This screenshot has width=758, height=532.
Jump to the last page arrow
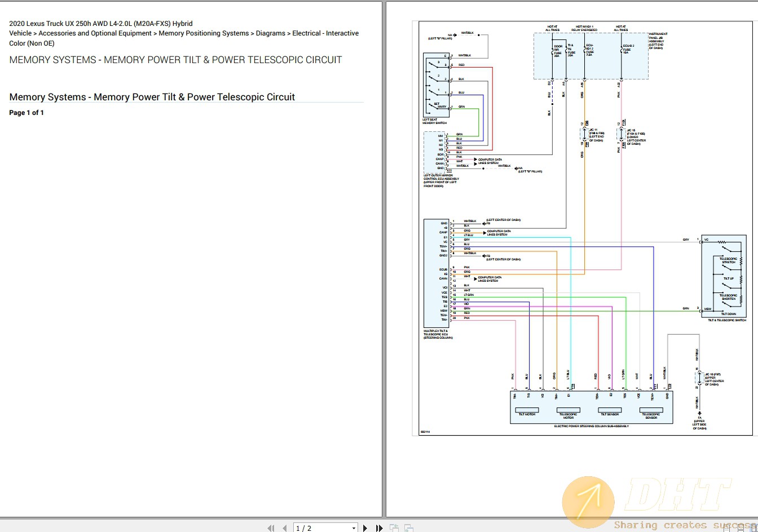[x=379, y=528]
